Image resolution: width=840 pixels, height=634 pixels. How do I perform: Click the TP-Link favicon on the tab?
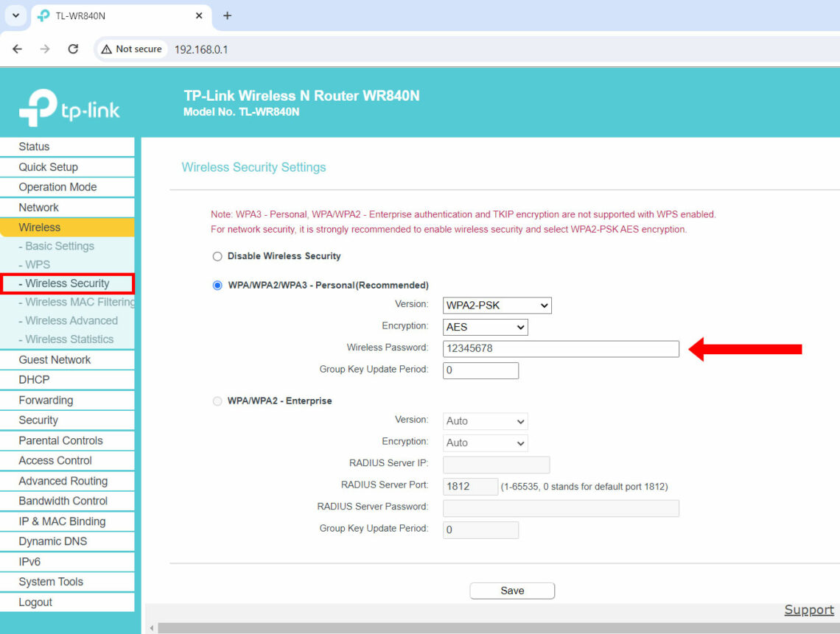click(x=43, y=15)
